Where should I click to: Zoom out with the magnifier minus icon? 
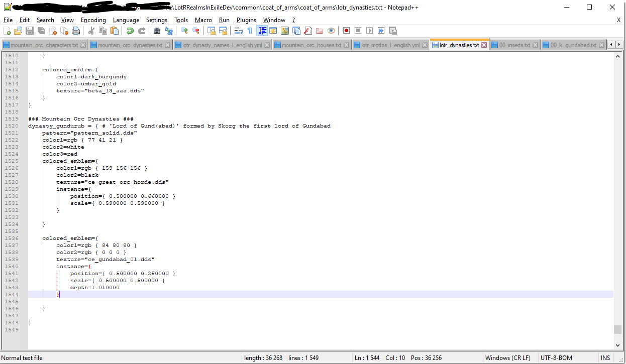(x=196, y=31)
